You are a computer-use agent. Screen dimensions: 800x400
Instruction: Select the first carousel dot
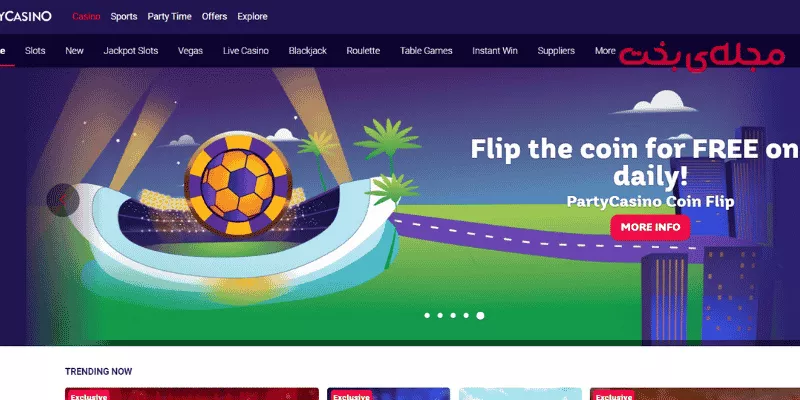[427, 315]
